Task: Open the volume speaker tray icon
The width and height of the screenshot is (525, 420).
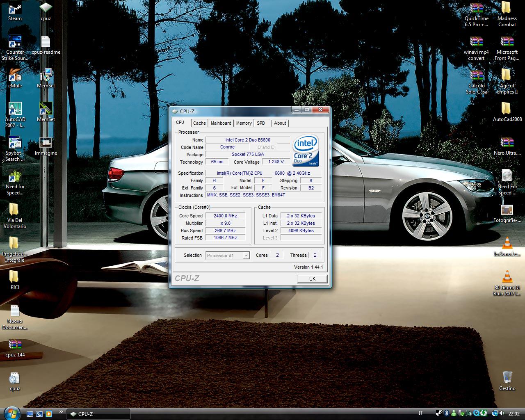Action: coord(503,413)
